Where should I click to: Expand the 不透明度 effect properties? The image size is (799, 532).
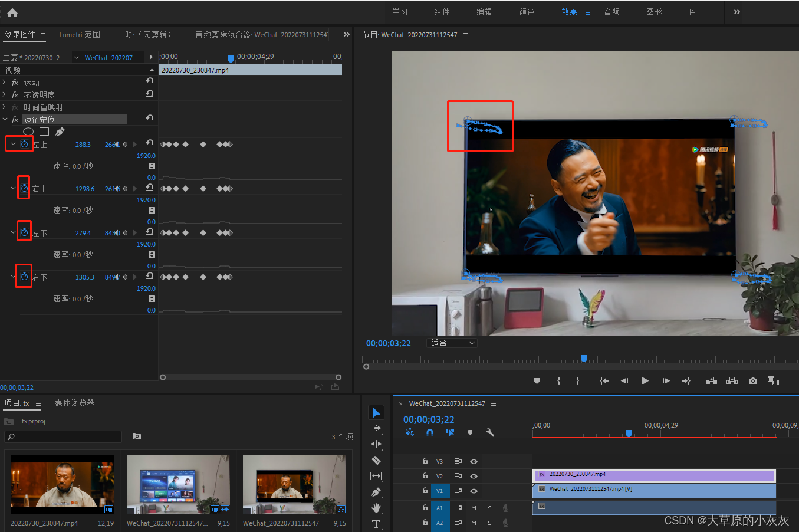[x=5, y=94]
